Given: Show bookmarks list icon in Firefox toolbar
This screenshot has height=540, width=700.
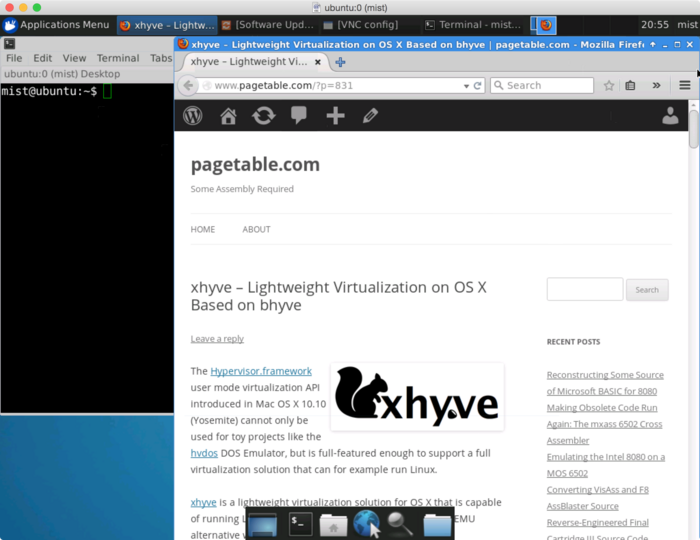Looking at the screenshot, I should point(630,85).
